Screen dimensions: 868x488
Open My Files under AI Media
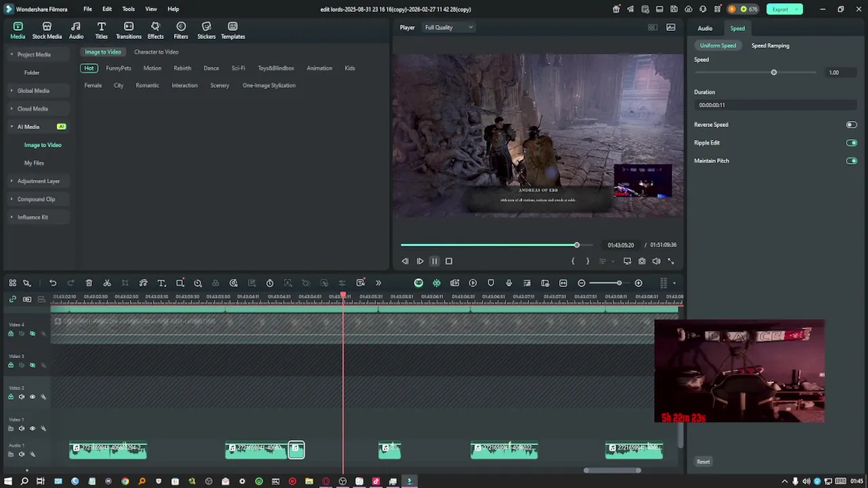pyautogui.click(x=34, y=163)
